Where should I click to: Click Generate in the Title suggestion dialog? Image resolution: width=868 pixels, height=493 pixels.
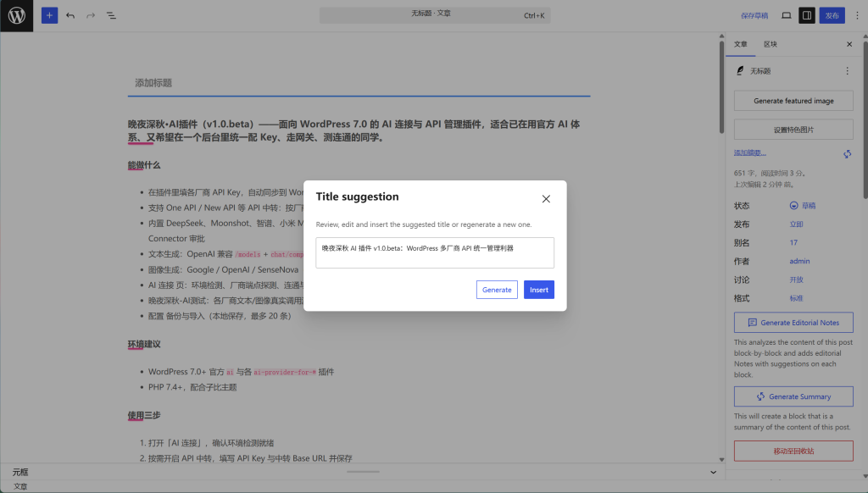click(497, 290)
